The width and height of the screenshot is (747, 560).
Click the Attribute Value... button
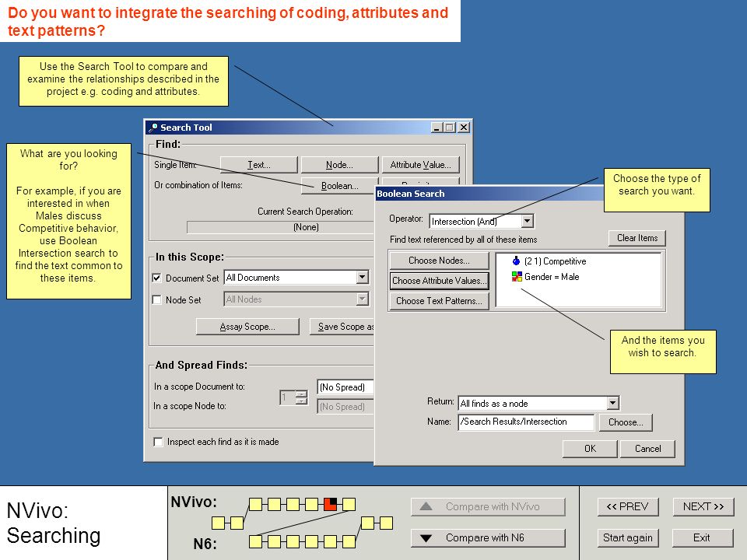click(x=421, y=165)
